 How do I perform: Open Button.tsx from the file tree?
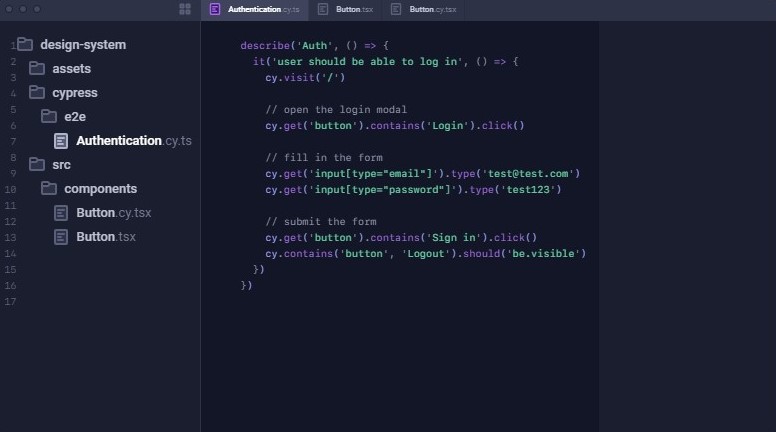coord(105,237)
